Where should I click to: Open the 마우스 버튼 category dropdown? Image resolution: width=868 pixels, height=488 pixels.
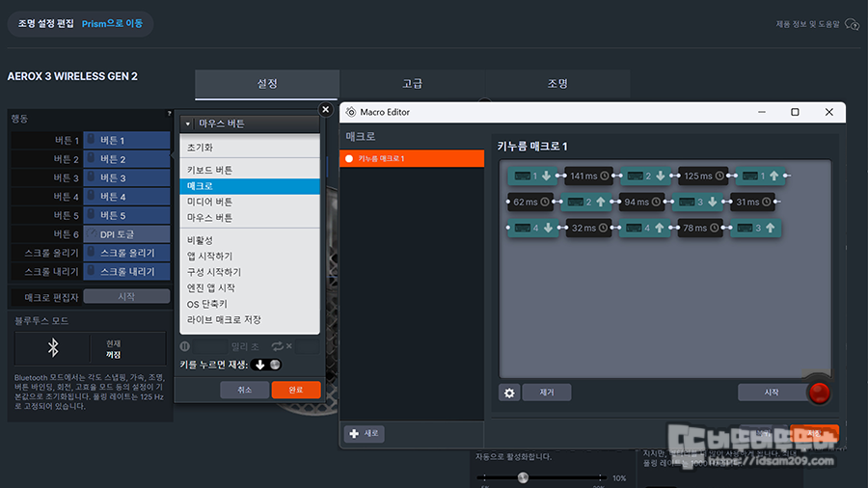click(x=250, y=123)
